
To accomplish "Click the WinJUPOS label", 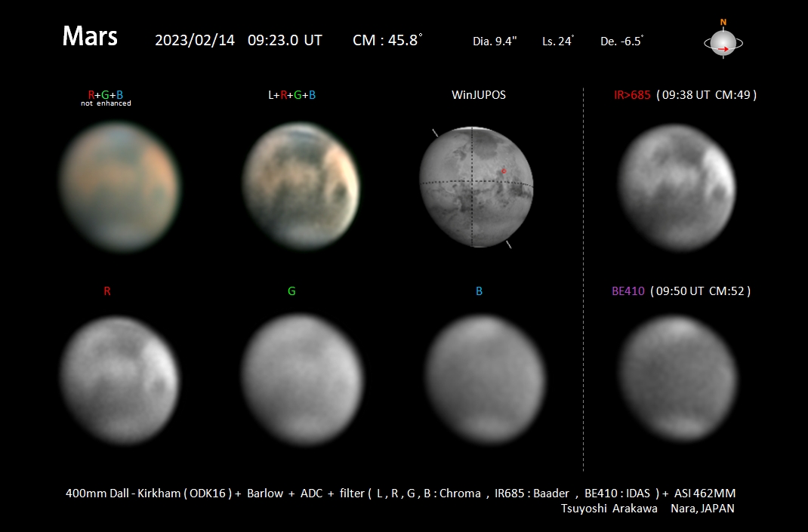I will (479, 95).
